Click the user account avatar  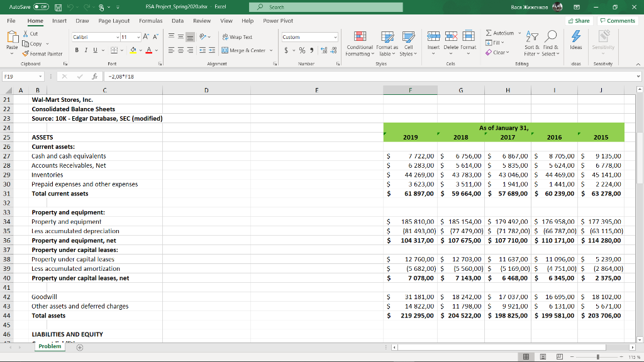tap(557, 7)
